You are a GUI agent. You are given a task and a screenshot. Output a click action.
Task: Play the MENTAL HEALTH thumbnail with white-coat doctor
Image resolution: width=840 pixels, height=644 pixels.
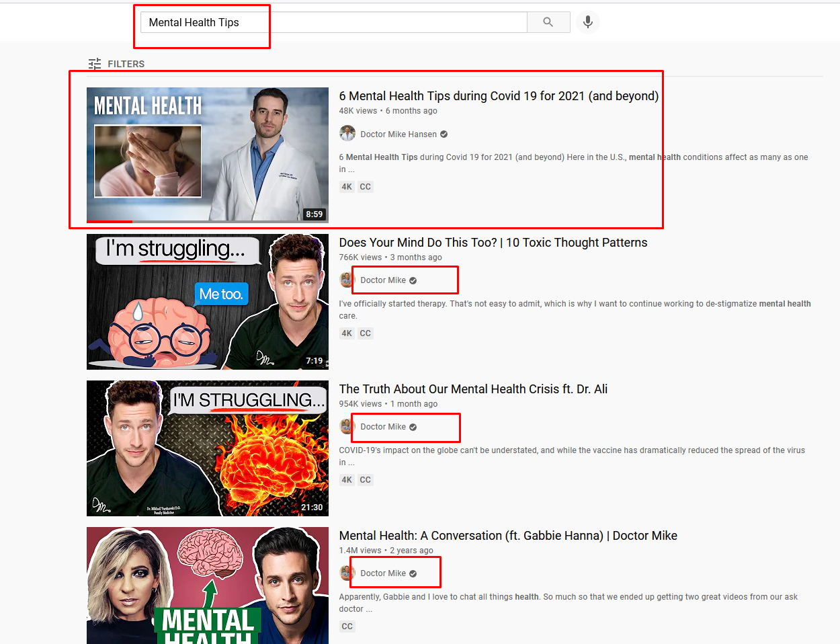pos(208,155)
